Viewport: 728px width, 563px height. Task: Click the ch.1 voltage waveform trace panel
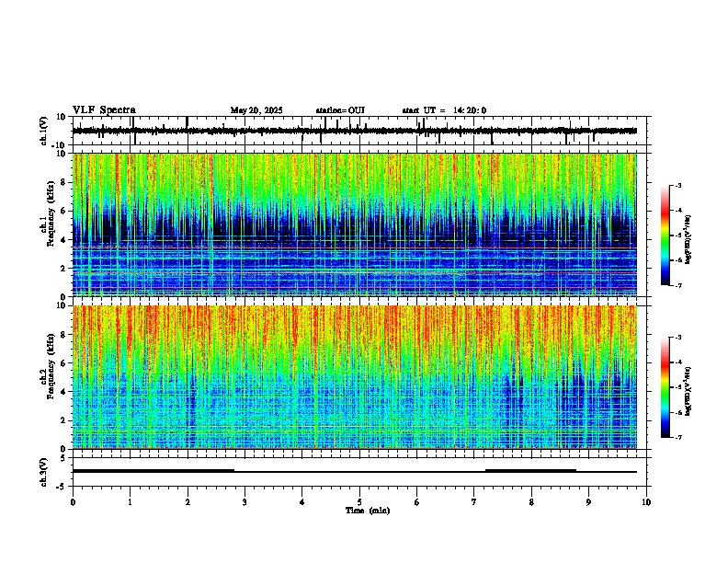(359, 131)
